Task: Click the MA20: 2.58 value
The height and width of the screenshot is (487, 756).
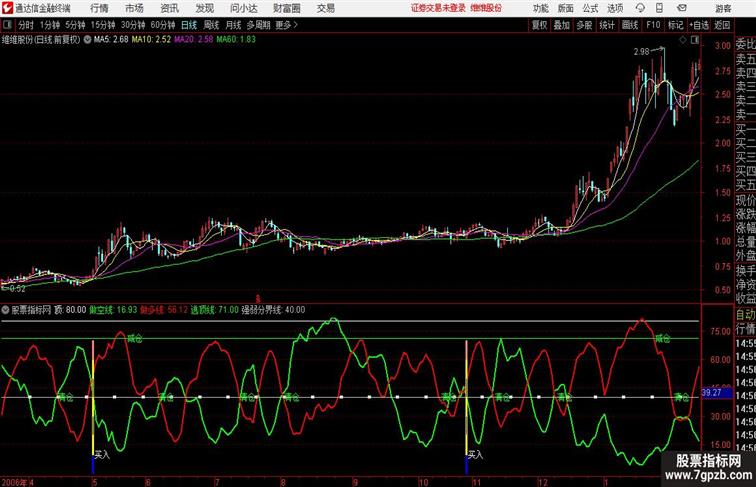Action: click(193, 40)
